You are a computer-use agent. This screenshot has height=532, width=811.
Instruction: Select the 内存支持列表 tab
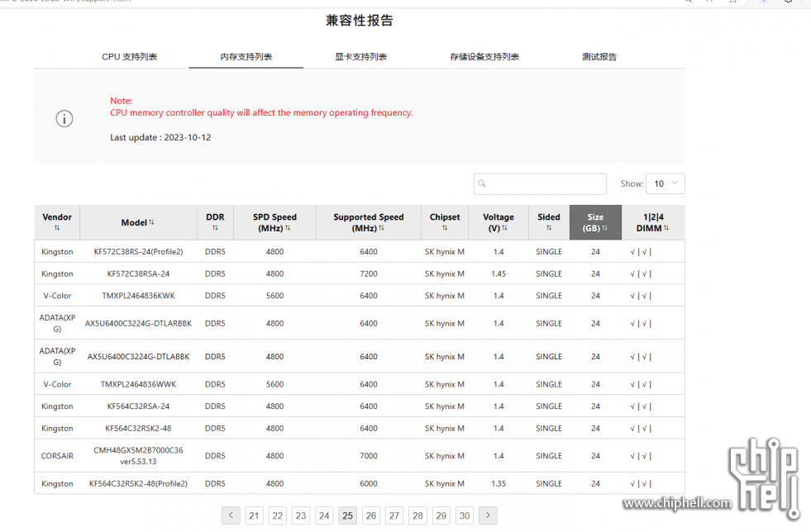(246, 57)
